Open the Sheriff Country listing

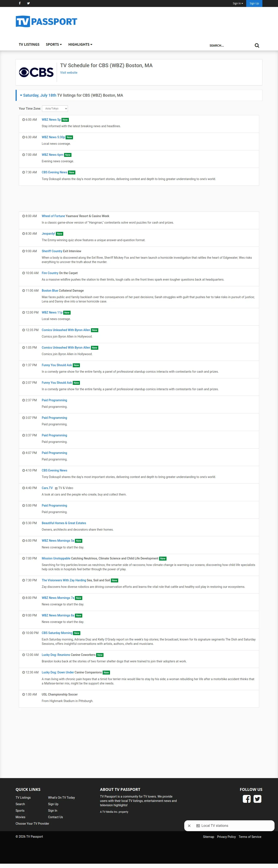pyautogui.click(x=52, y=251)
